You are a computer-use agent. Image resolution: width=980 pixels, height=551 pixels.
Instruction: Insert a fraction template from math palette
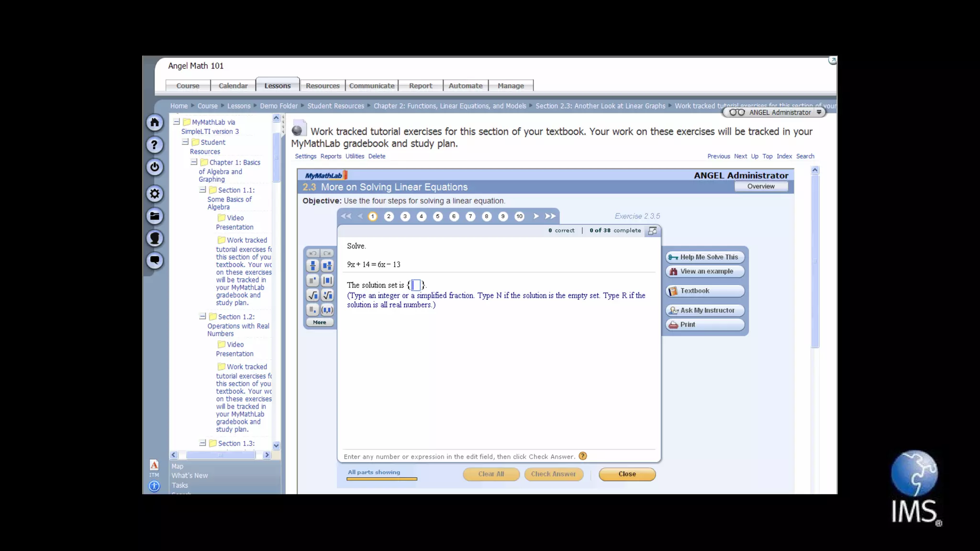(x=312, y=265)
